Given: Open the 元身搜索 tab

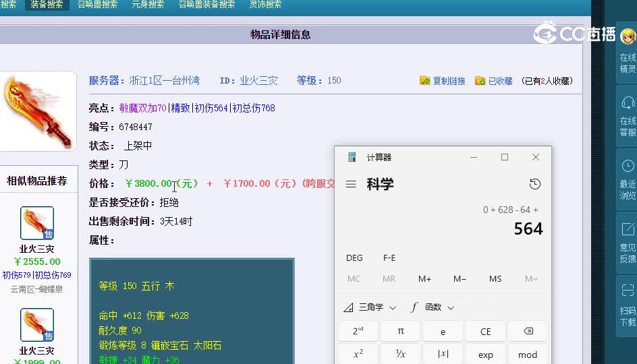Looking at the screenshot, I should click(148, 5).
